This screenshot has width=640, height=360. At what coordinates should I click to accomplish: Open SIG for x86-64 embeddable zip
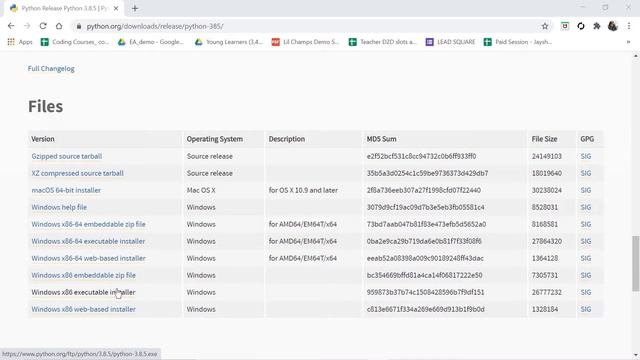[x=586, y=224]
